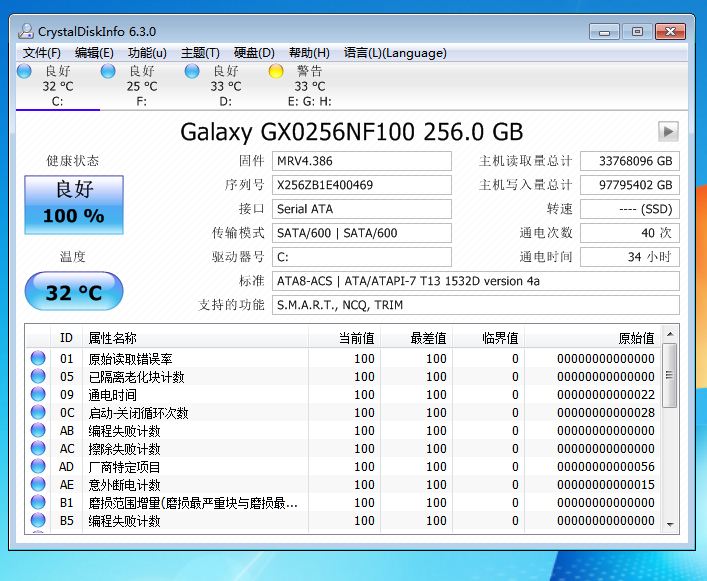Click the 32 °C temperature button

(x=74, y=292)
